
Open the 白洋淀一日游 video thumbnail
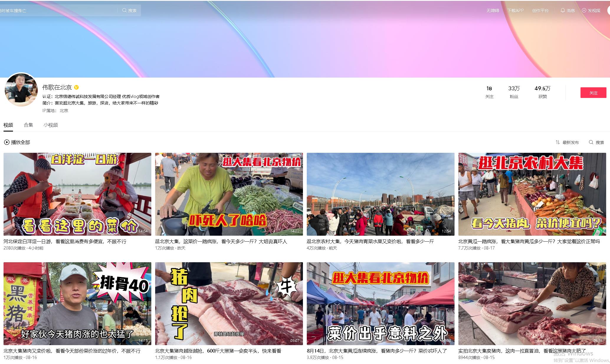[x=77, y=194]
